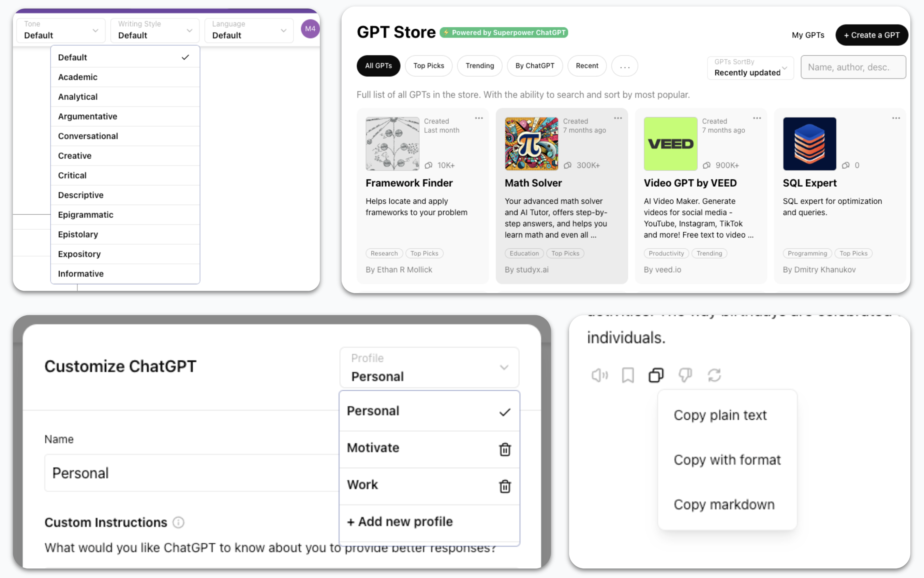Screen dimensions: 924x578
Task: Open the Tone dropdown
Action: pos(60,31)
